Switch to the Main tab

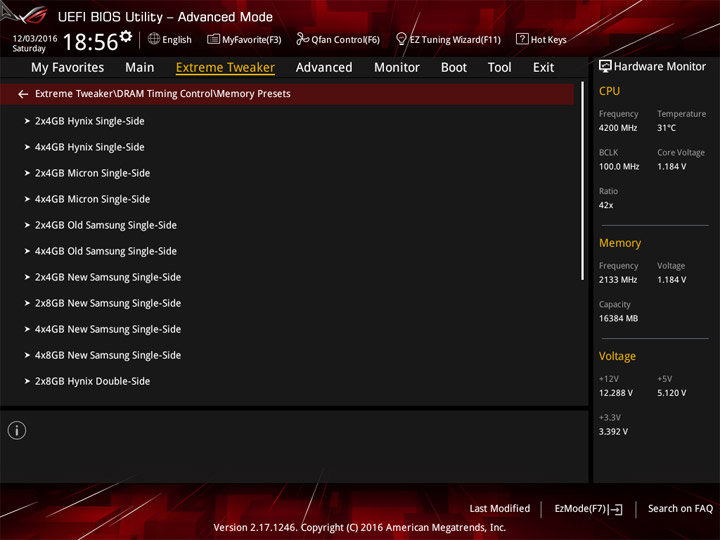pos(140,68)
